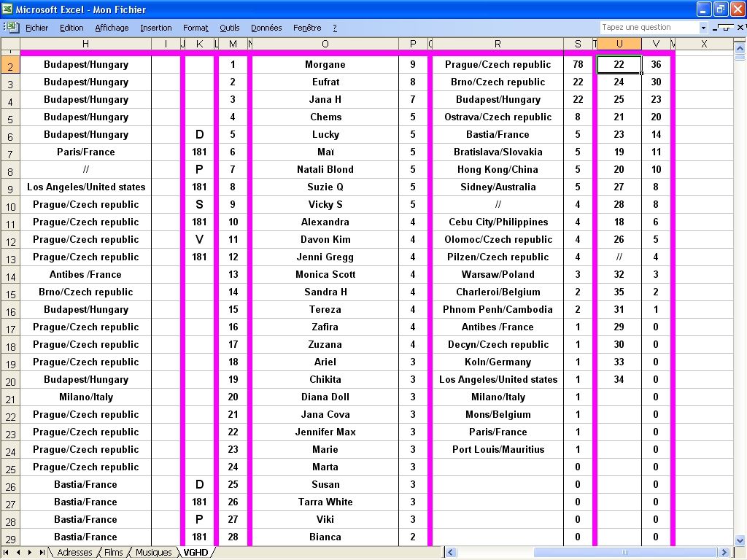The image size is (747, 560).
Task: Click the vertical split box above scrollbar
Action: (740, 40)
